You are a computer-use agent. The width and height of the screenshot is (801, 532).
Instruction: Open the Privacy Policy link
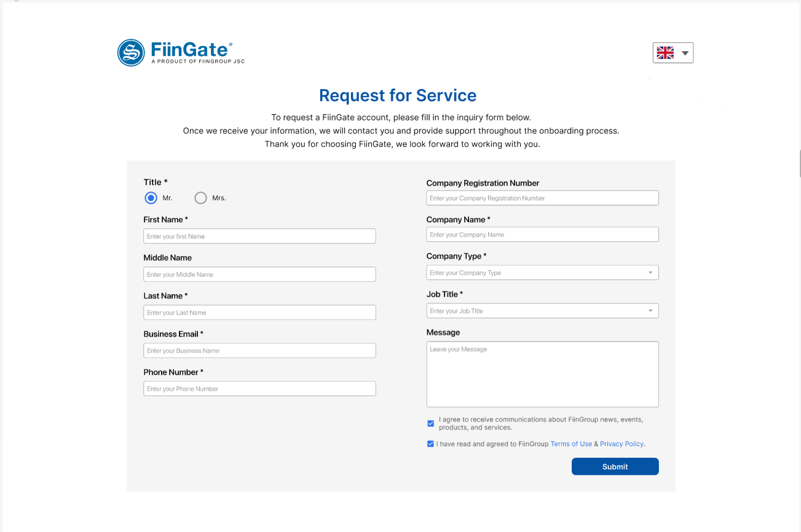[x=621, y=444]
